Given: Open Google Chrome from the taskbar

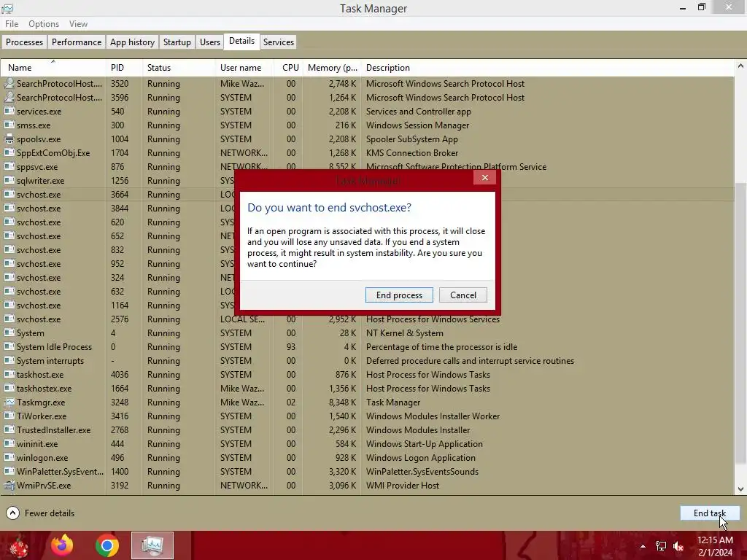Looking at the screenshot, I should 107,545.
